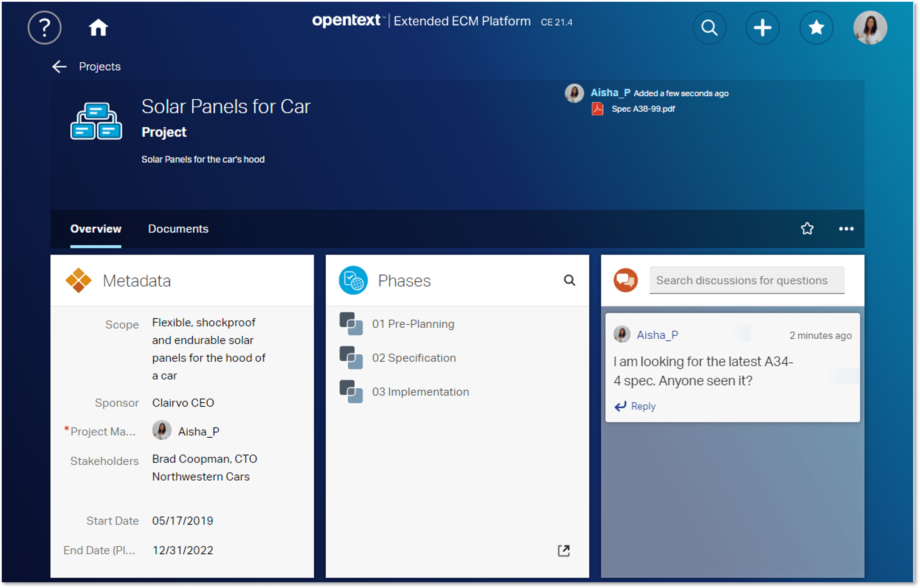
Task: Select the Overview tab
Action: click(x=95, y=229)
